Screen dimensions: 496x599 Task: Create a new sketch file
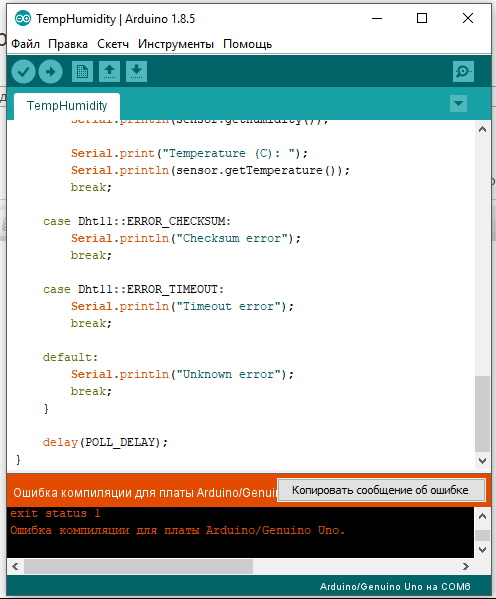[82, 71]
